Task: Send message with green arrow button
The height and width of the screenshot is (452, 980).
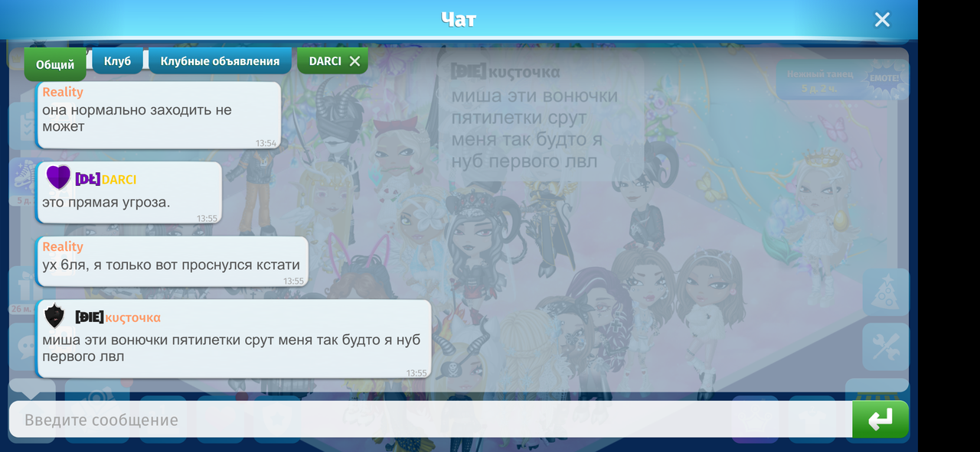Action: (x=880, y=419)
